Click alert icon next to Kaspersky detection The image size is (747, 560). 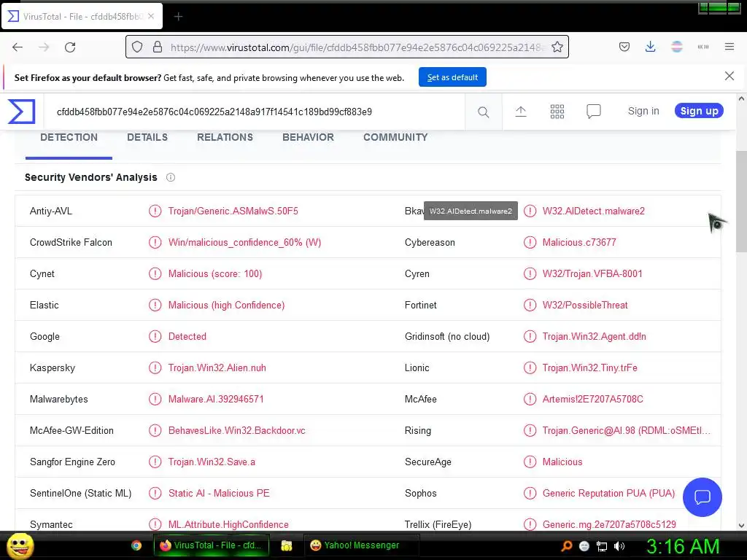[155, 367]
